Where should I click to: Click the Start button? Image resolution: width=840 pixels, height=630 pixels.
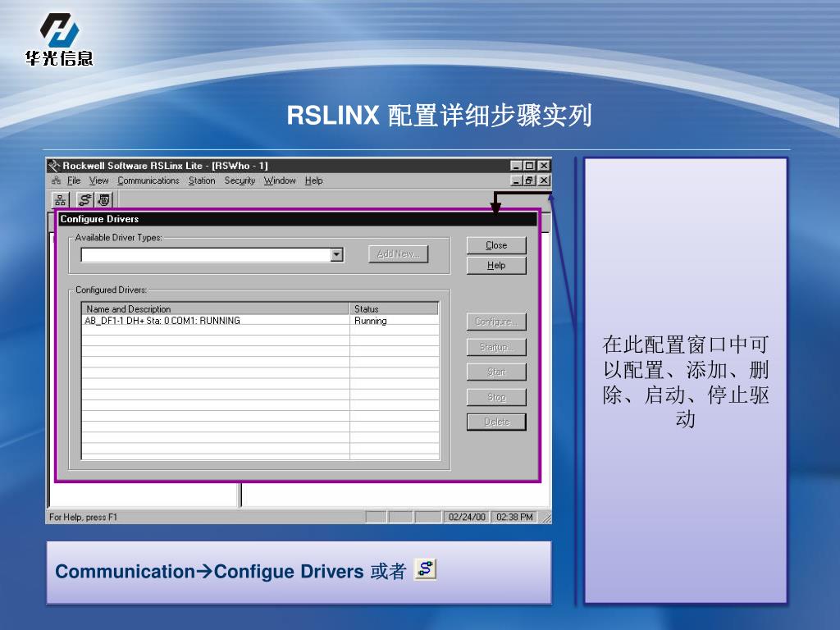click(496, 372)
